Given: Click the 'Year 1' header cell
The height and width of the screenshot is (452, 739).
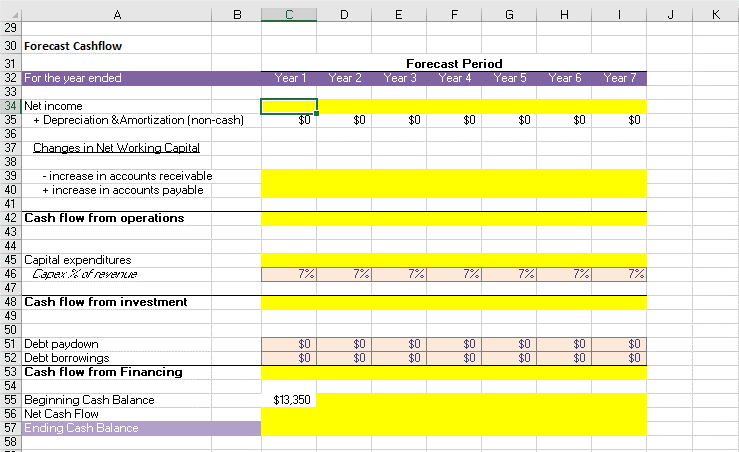Looking at the screenshot, I should coord(290,78).
